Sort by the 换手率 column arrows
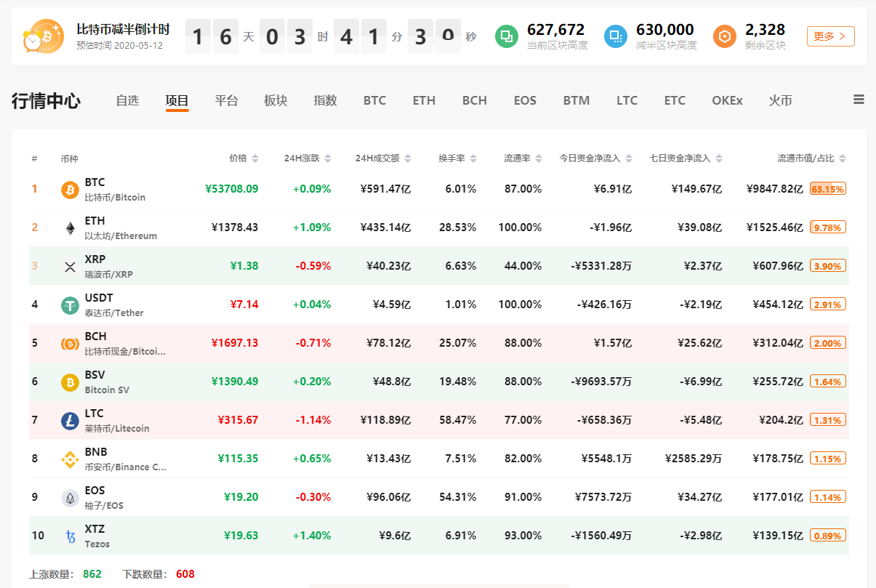876x588 pixels. pyautogui.click(x=473, y=158)
